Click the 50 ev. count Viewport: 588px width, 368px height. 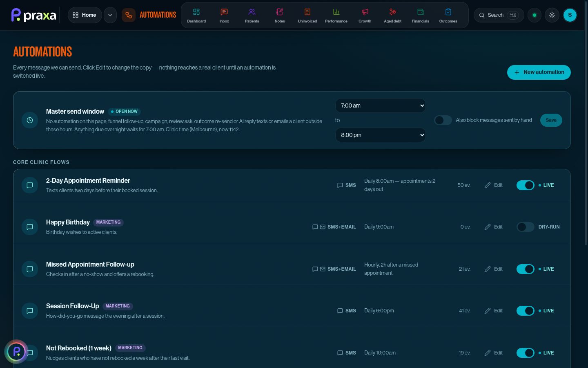tap(464, 185)
